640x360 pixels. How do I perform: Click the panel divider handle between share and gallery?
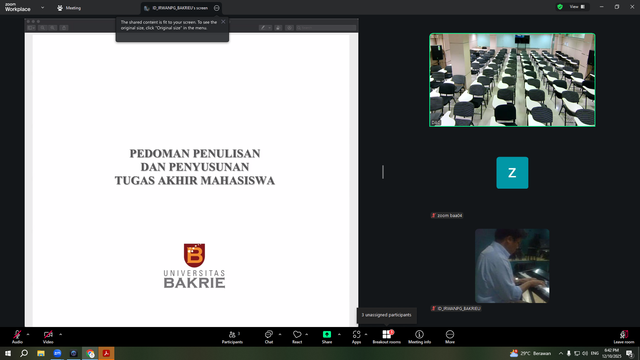pyautogui.click(x=383, y=172)
